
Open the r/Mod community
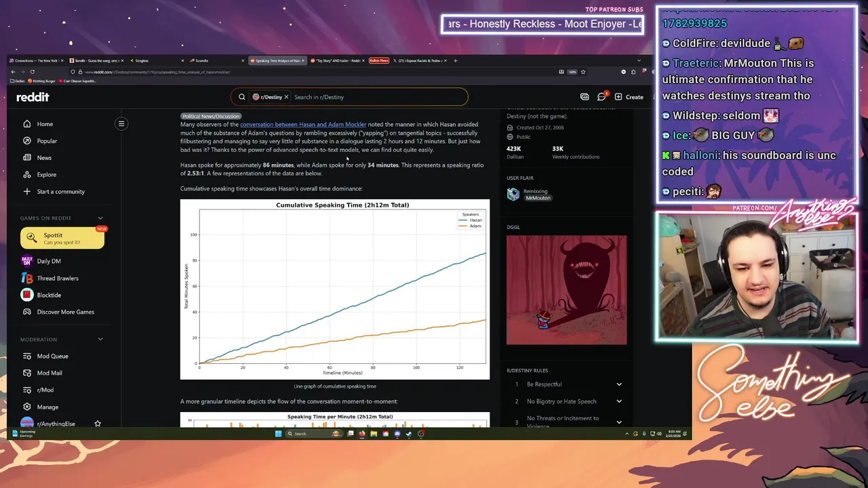(x=39, y=390)
